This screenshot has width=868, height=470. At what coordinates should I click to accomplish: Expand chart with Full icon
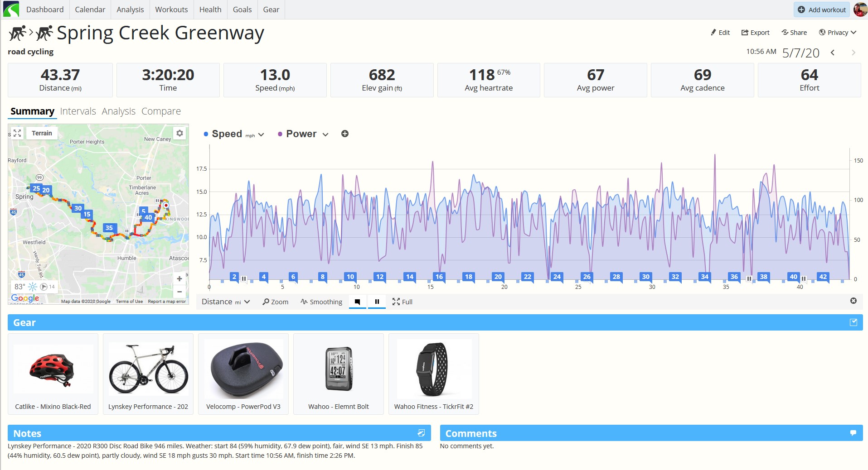(x=402, y=302)
